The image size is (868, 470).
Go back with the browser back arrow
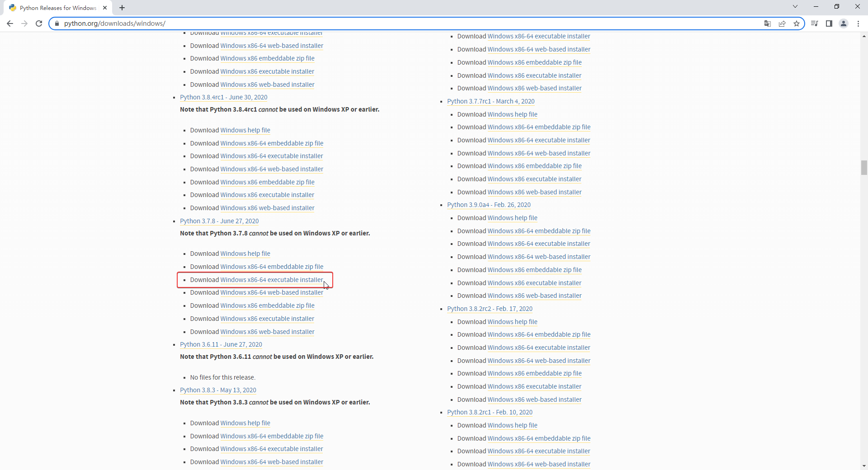coord(10,23)
